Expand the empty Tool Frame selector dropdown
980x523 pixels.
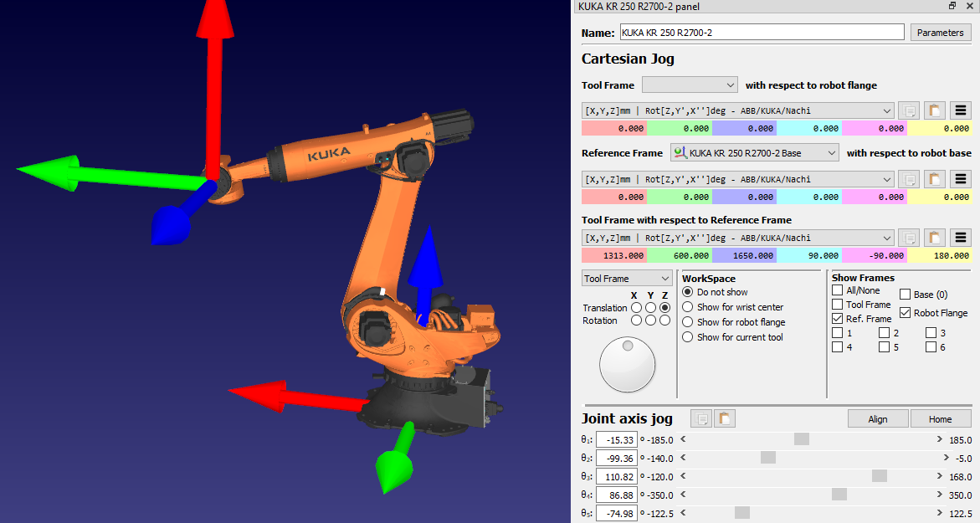click(x=690, y=85)
